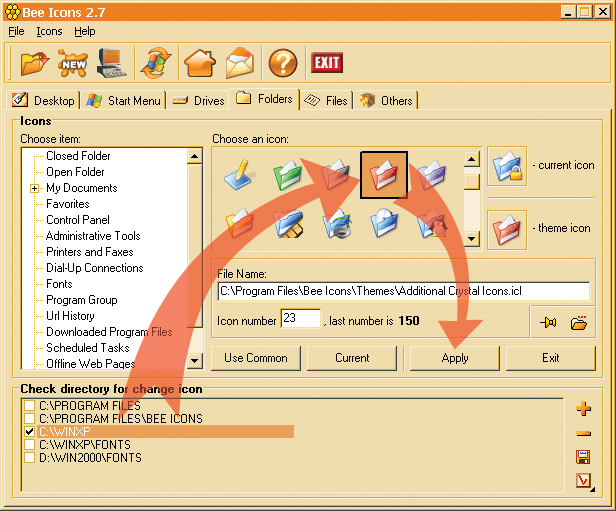Click item list scroll down arrow
616x511 pixels.
tap(195, 360)
